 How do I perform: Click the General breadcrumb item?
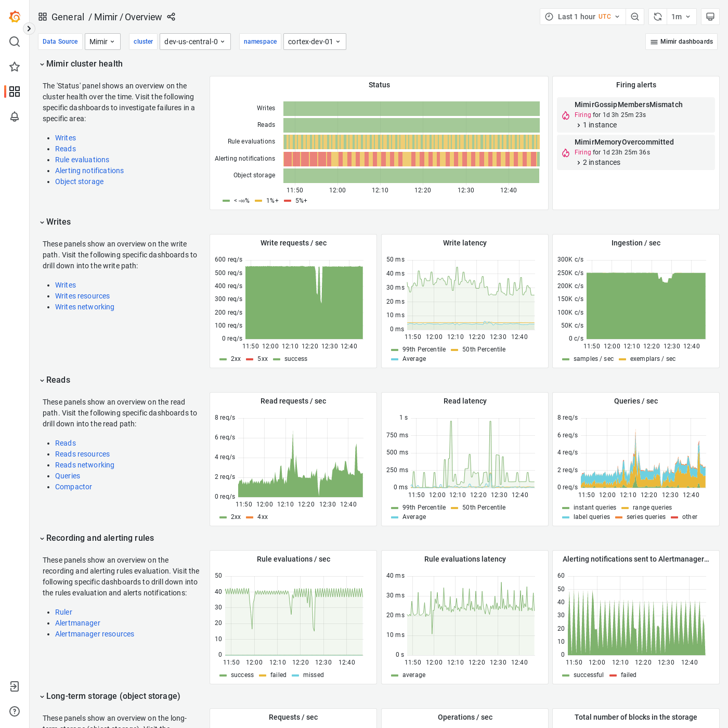coord(68,17)
